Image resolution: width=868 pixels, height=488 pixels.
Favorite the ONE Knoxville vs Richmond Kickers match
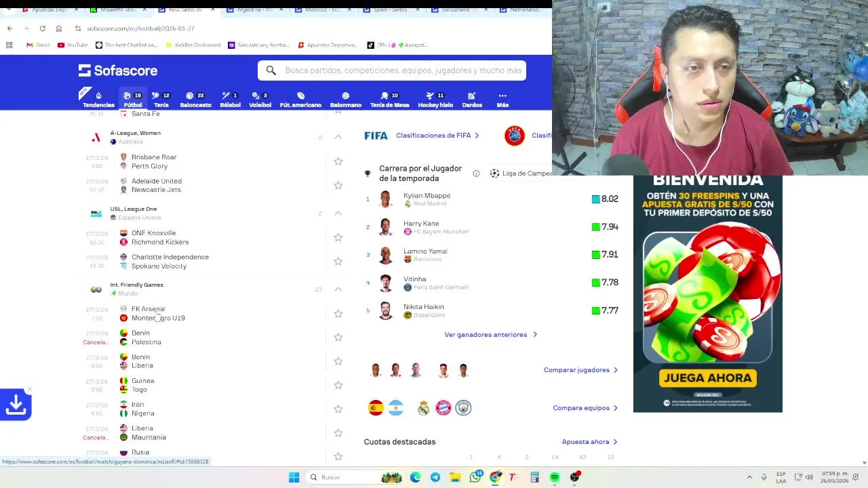pos(338,237)
